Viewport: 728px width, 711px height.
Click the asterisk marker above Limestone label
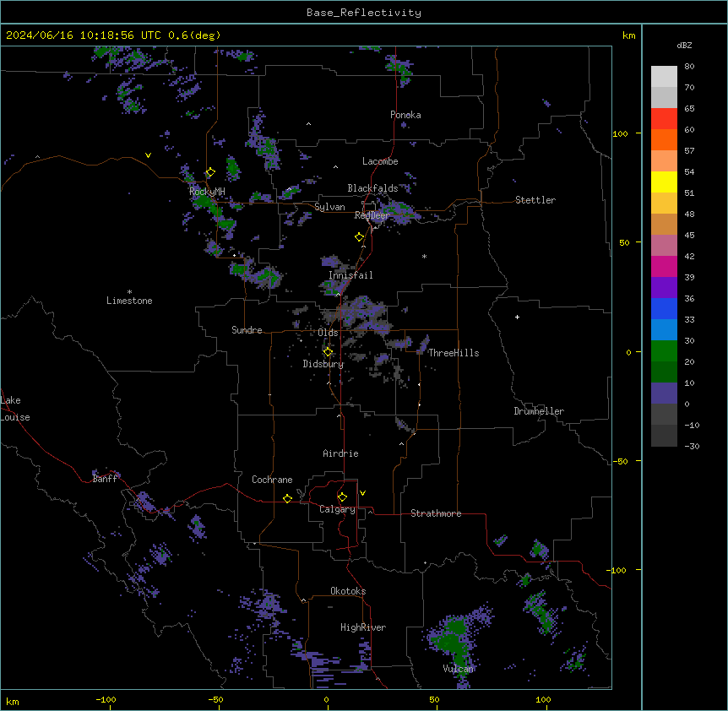129,292
